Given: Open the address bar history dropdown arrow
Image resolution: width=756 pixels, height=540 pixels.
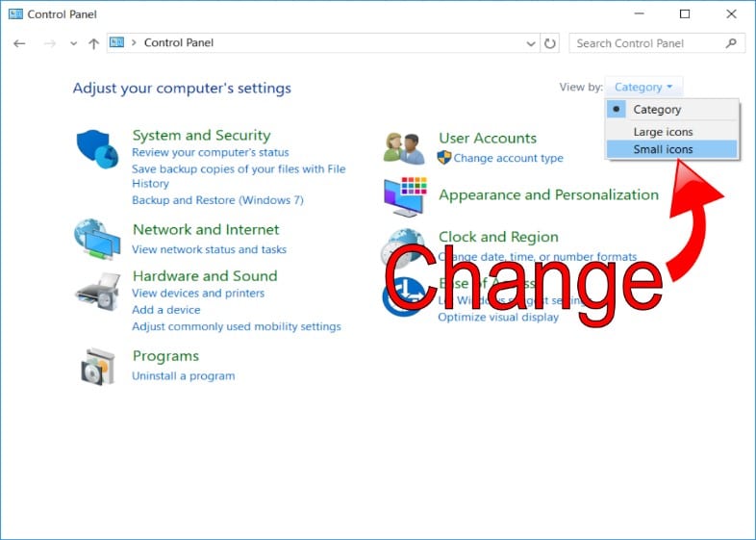Looking at the screenshot, I should (x=532, y=43).
